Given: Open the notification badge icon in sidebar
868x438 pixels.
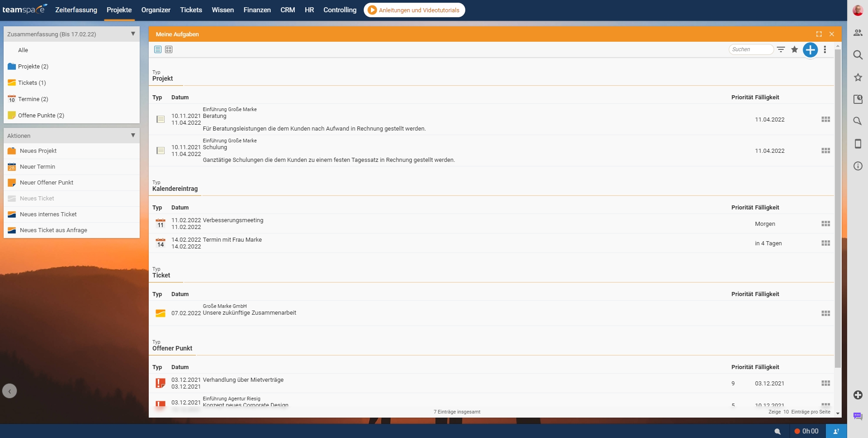Looking at the screenshot, I should 858,99.
